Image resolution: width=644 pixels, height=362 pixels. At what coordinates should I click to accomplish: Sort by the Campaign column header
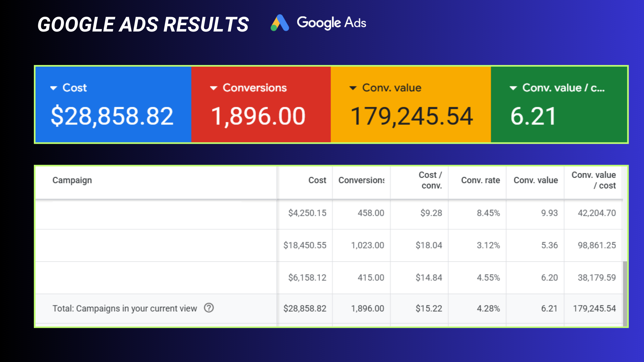pyautogui.click(x=72, y=180)
